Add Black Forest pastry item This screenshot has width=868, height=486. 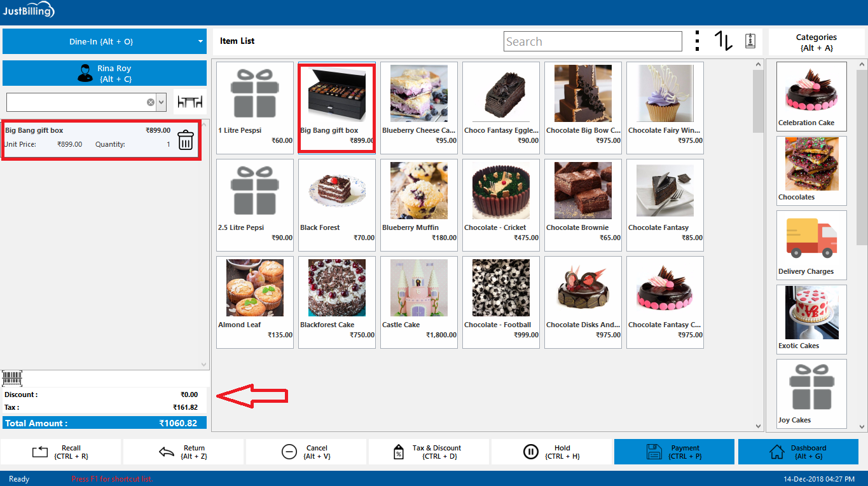[337, 205]
